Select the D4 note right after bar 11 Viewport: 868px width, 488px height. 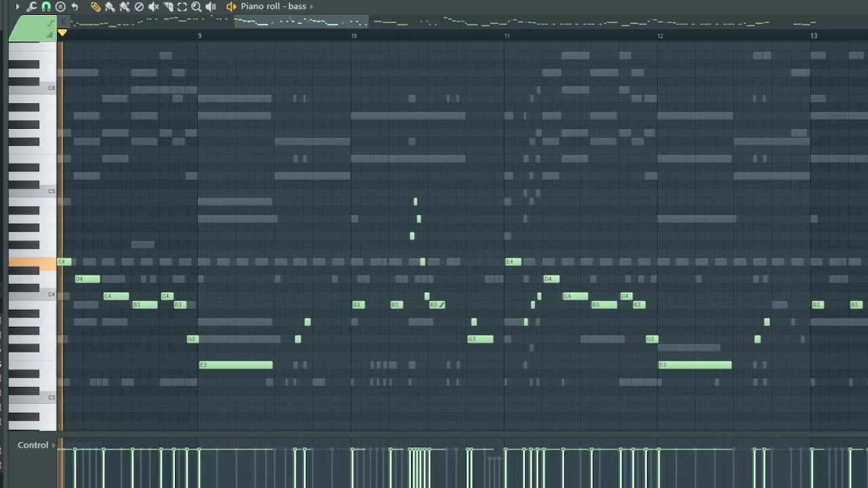[551, 279]
